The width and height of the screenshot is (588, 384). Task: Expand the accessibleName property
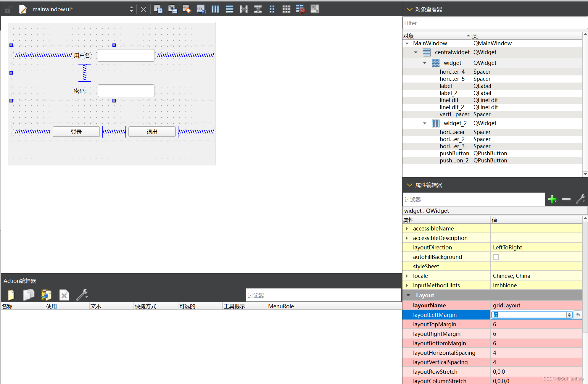407,229
